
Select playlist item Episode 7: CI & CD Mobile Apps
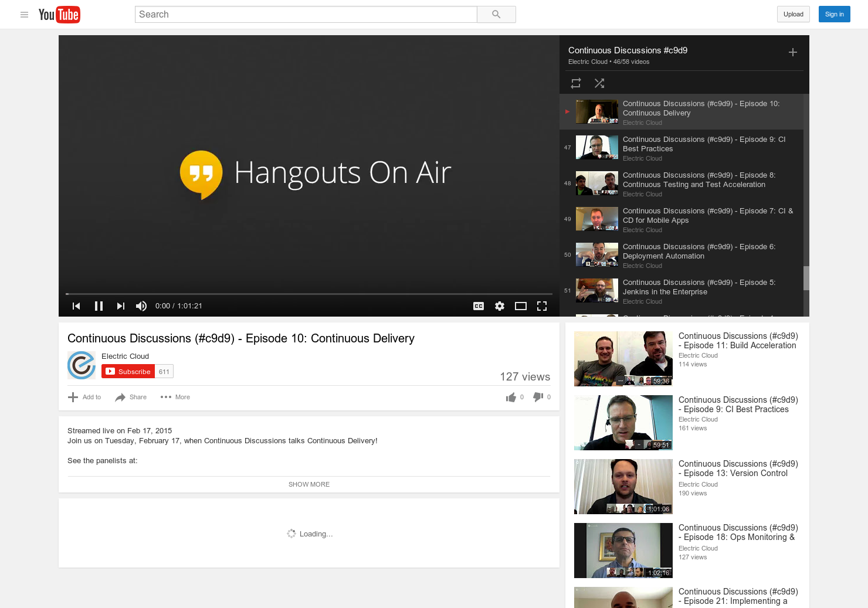681,219
